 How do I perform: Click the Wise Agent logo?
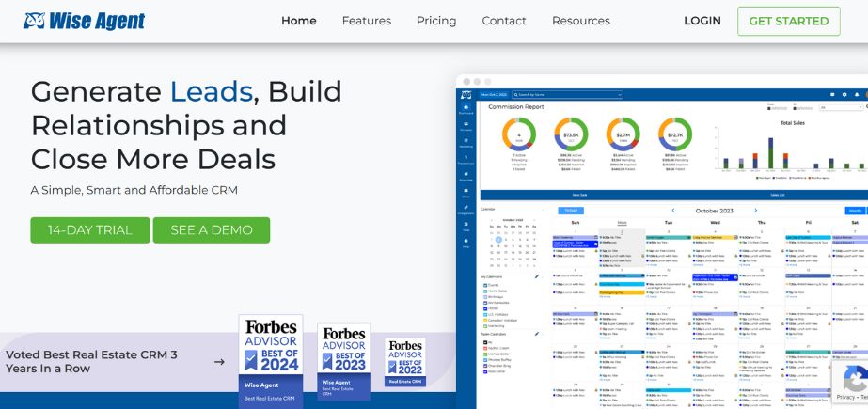point(84,21)
